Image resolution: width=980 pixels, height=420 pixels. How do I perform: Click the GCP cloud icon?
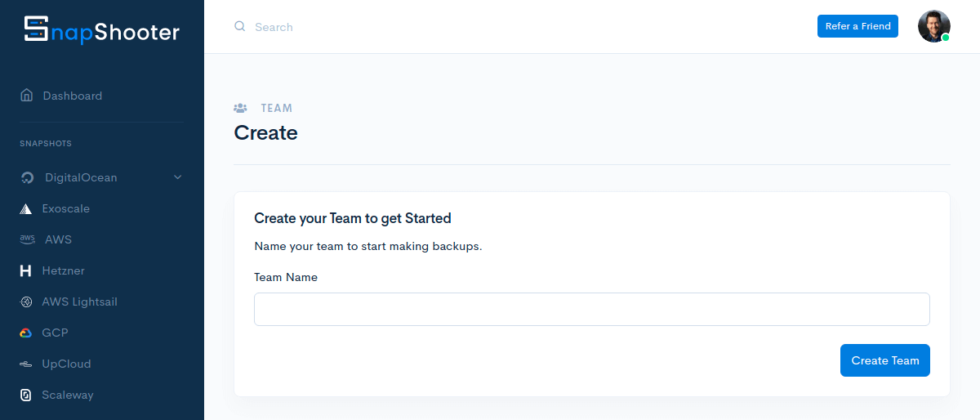point(26,333)
